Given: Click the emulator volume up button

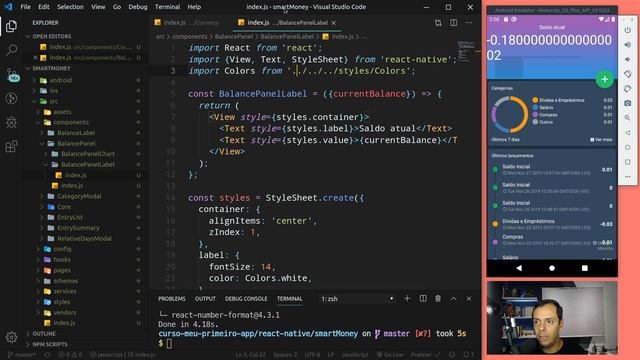Looking at the screenshot, I should tap(627, 45).
